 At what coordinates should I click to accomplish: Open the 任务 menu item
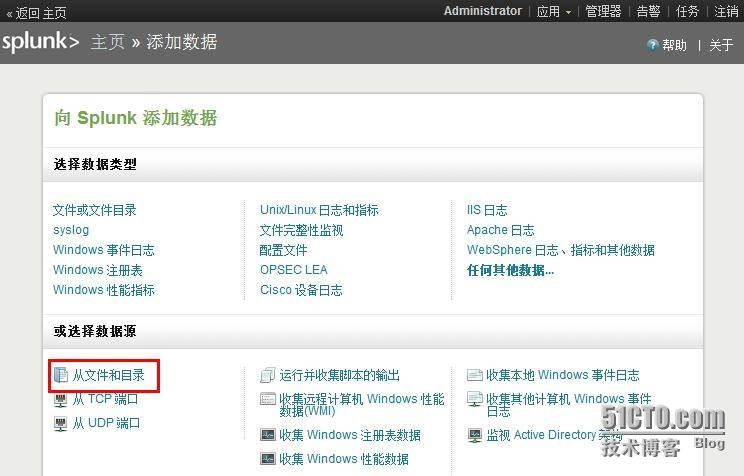pos(687,11)
